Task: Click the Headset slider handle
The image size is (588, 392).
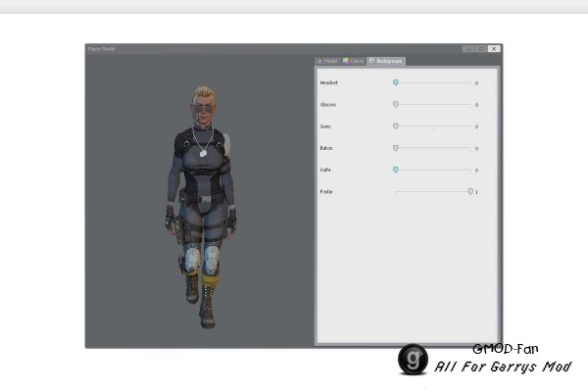Action: pos(396,82)
